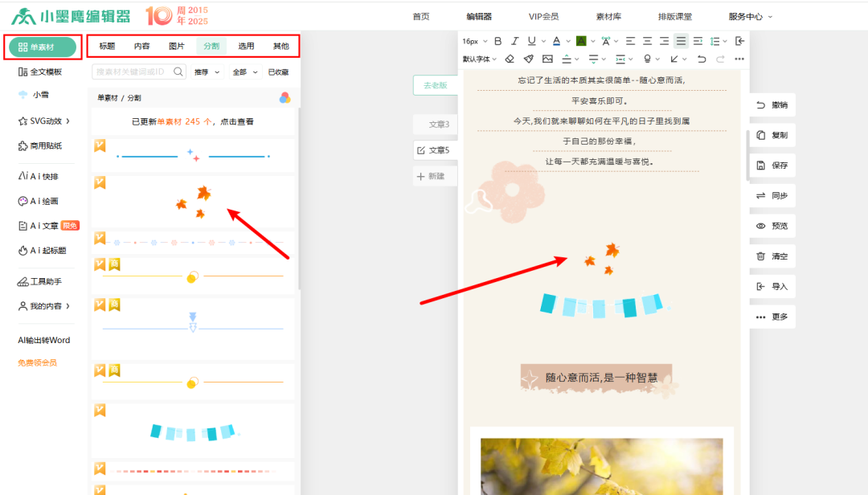Image resolution: width=868 pixels, height=495 pixels.
Task: Open the 默认字体 font family dropdown
Action: [480, 59]
